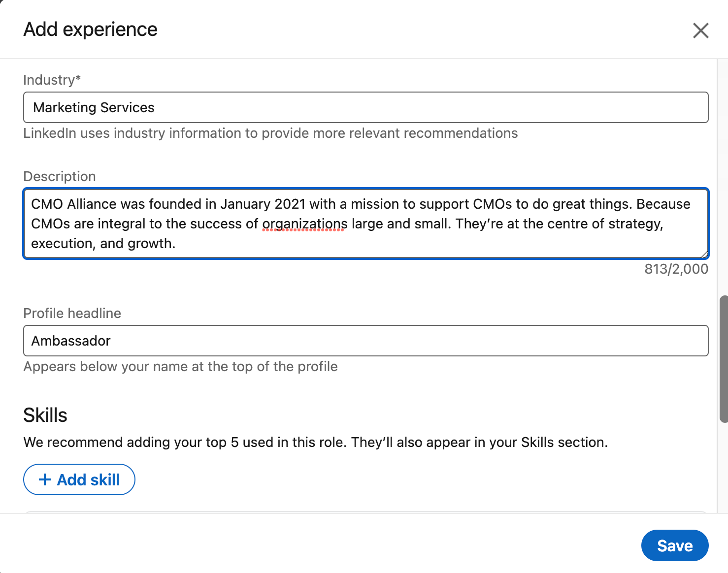Click the Add skill button label
This screenshot has height=573, width=728.
click(88, 479)
